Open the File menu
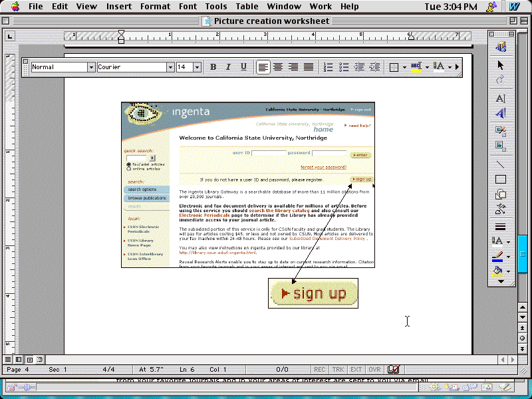 pyautogui.click(x=36, y=7)
